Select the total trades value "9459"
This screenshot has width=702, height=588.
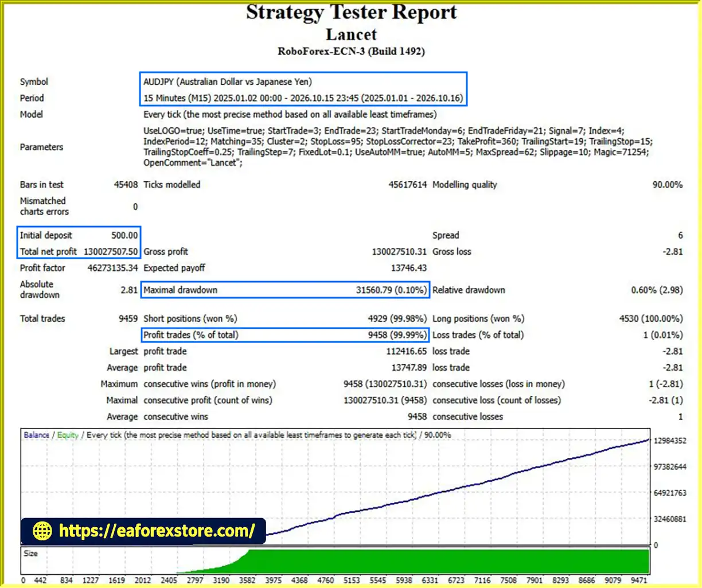coord(128,318)
